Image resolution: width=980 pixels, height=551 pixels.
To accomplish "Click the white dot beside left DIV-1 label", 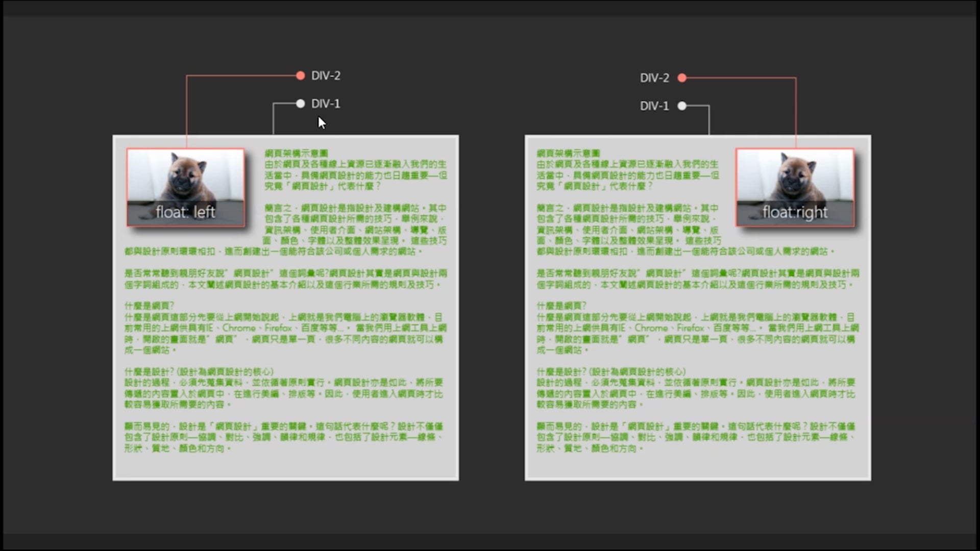I will pos(300,104).
